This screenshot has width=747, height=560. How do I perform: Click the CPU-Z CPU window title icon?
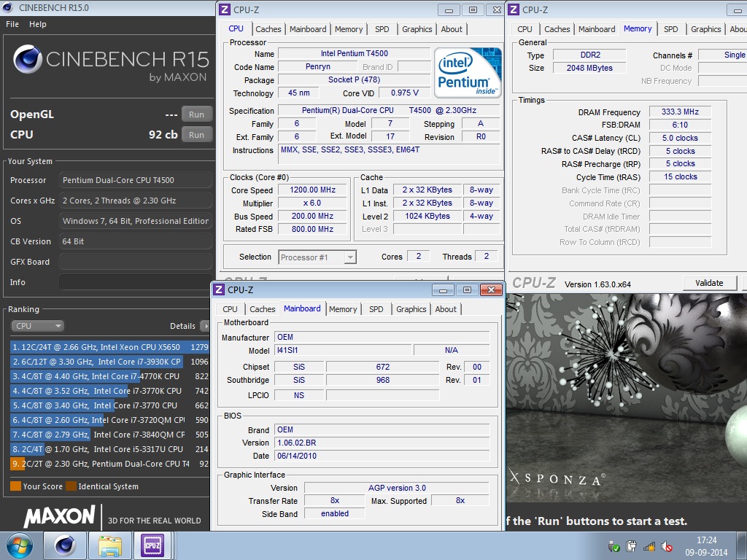225,9
